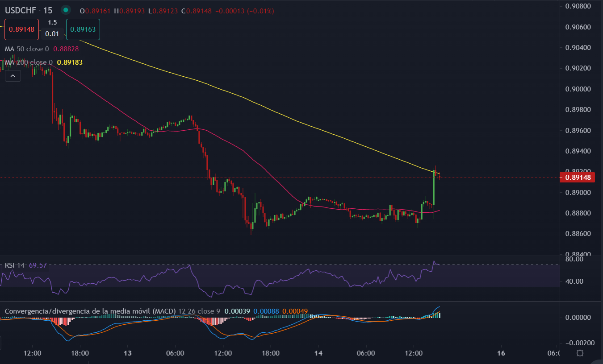Click the red sell button 0.89148
Image resolution: width=603 pixels, height=364 pixels.
22,29
